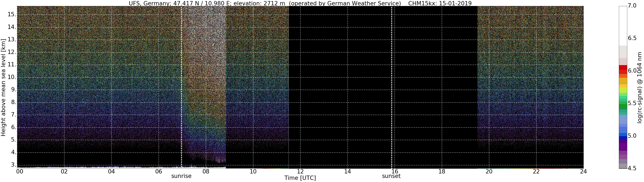This screenshot has height=182, width=644.
Task: Click the "10." height axis tick label
Action: point(12,77)
